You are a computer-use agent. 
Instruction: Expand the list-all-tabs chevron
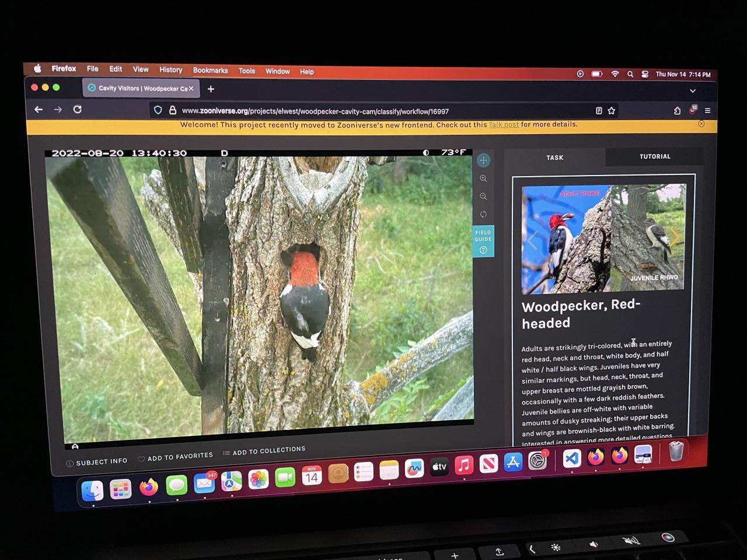click(693, 91)
